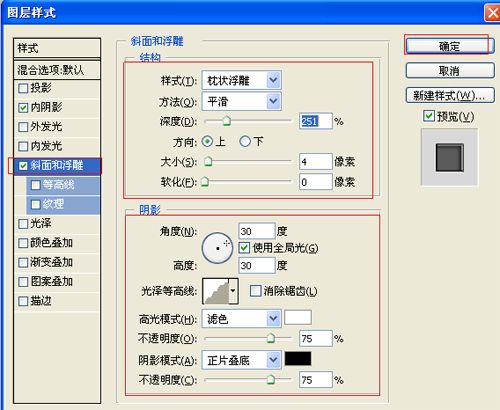The image size is (500, 410).
Task: Open the 高光模式(H) dropdown showing 滤色
Action: [241, 319]
